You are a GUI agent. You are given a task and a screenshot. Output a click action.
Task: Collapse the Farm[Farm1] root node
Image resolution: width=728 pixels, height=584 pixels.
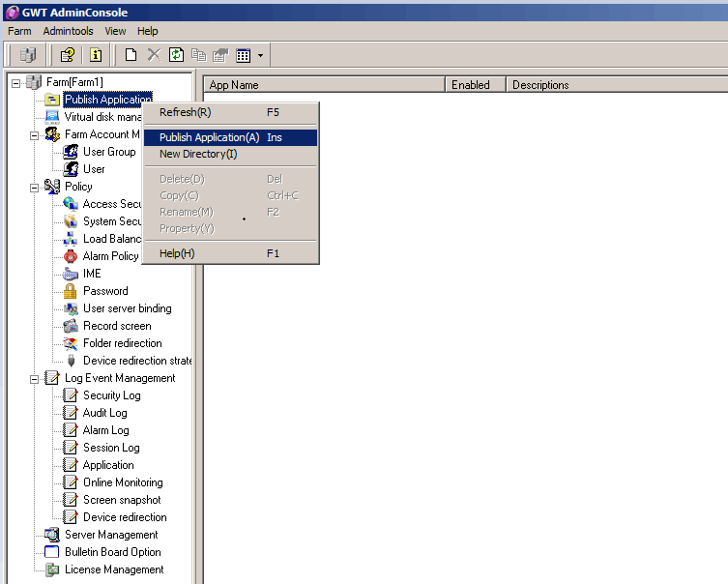click(x=16, y=82)
